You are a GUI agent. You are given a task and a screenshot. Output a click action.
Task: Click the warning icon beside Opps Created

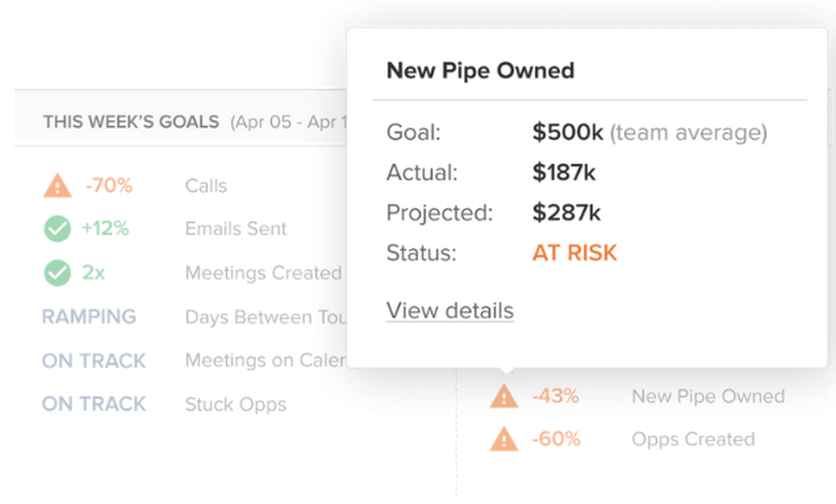tap(504, 439)
